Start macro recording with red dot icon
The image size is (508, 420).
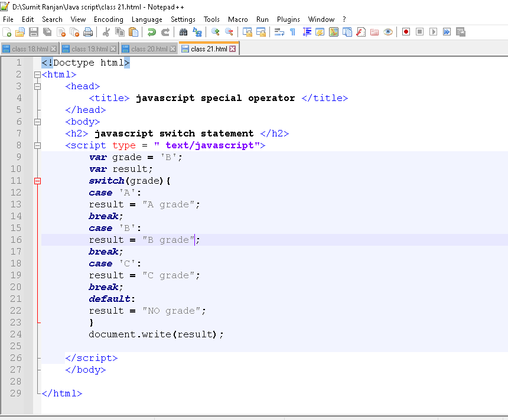pyautogui.click(x=406, y=32)
